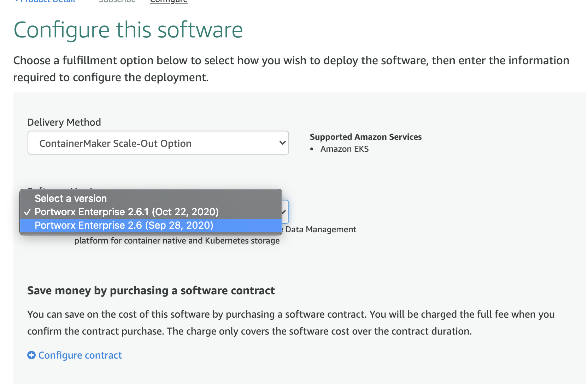Click the Kubernetes storage description text
Viewport: 588px width, 384px height.
(x=177, y=241)
